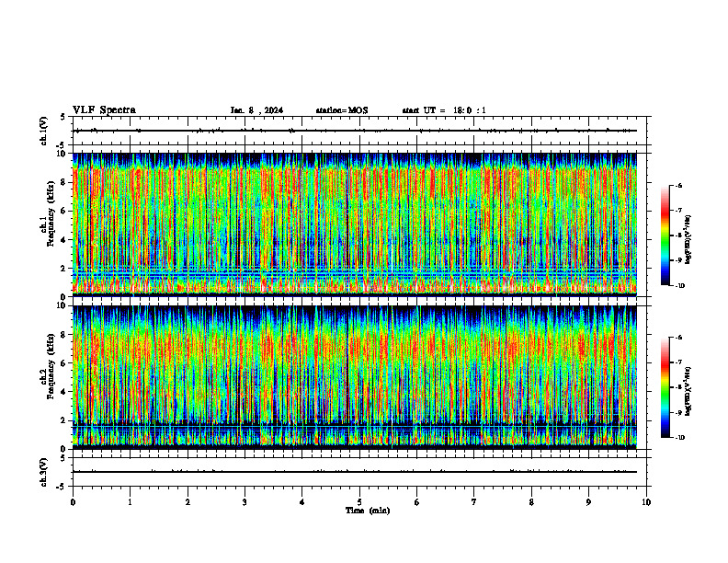Click inside the ch.1 spectrogram panel
The height and width of the screenshot is (563, 728).
point(355,224)
